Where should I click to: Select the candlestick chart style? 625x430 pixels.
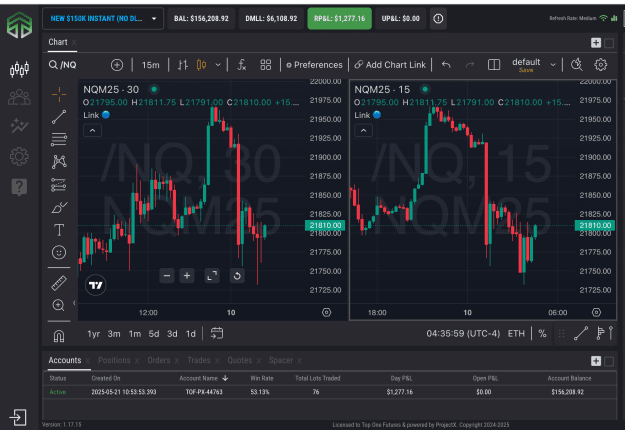[202, 65]
